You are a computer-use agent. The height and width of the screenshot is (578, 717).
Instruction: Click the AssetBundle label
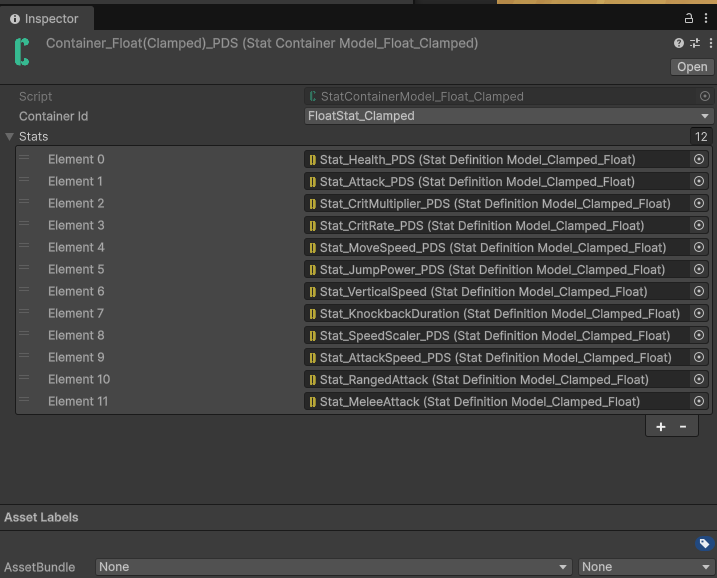point(40,567)
